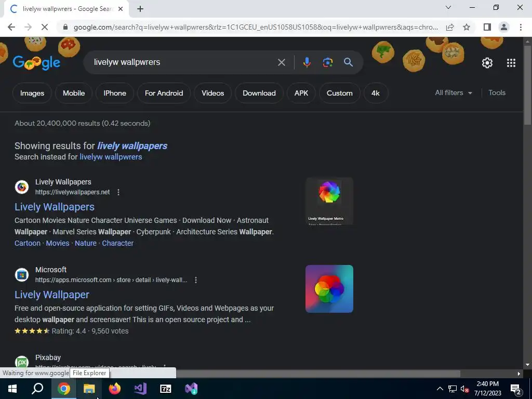Open Google quick settings gear
The width and height of the screenshot is (532, 399).
487,63
